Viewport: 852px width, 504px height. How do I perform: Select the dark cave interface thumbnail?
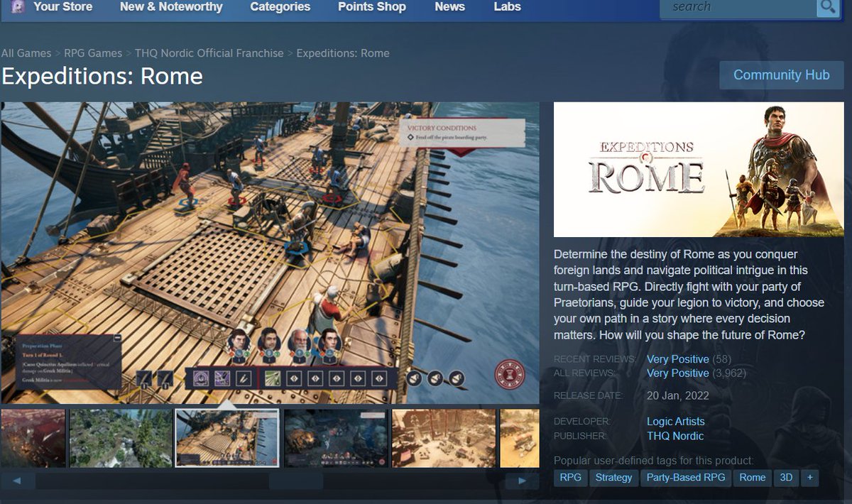pyautogui.click(x=336, y=438)
